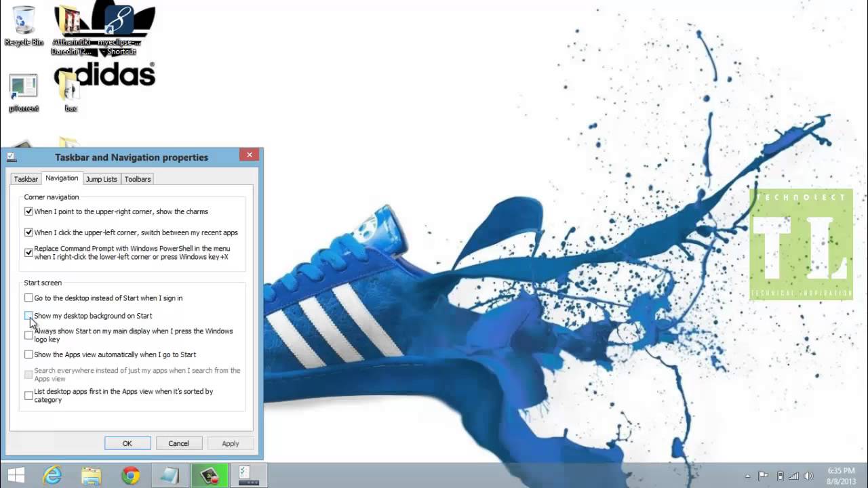
Task: Open the volume speaker tray icon
Action: (x=809, y=476)
